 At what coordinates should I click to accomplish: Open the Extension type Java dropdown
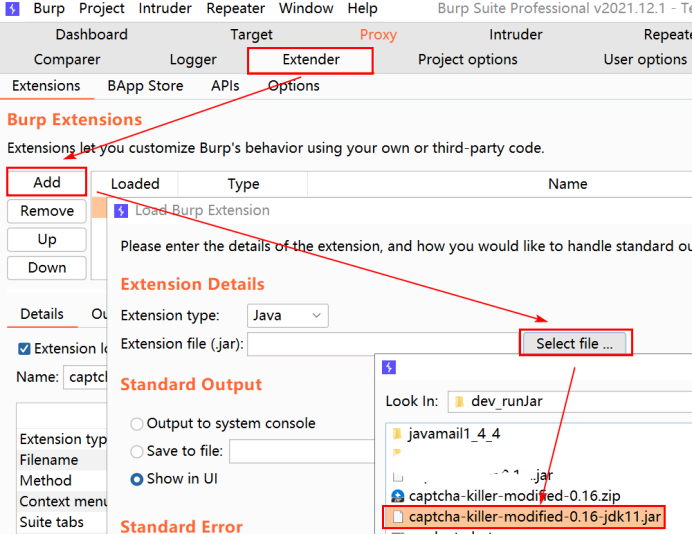tap(288, 316)
